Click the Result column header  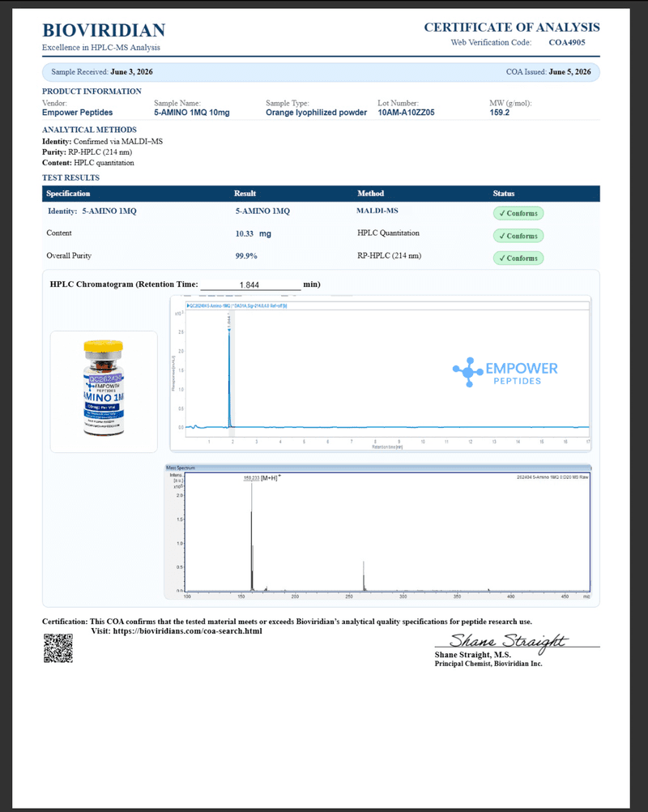tap(245, 194)
